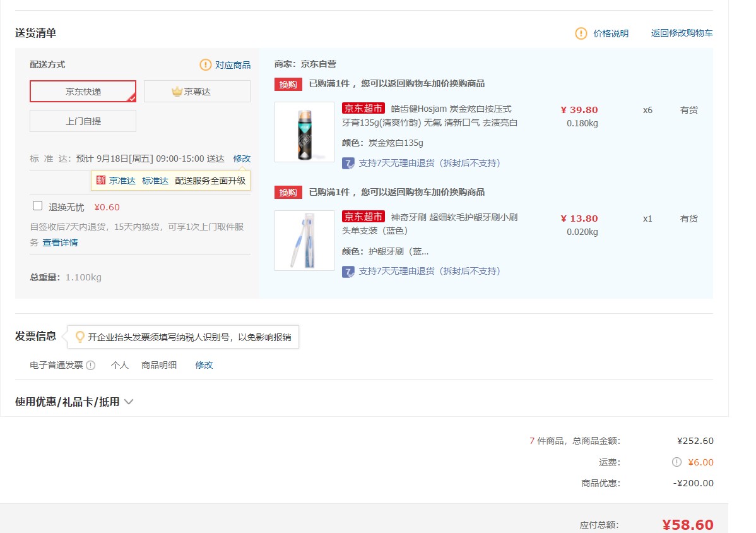Click the first 换购 red tag
Image resolution: width=756 pixels, height=533 pixels.
pos(288,85)
